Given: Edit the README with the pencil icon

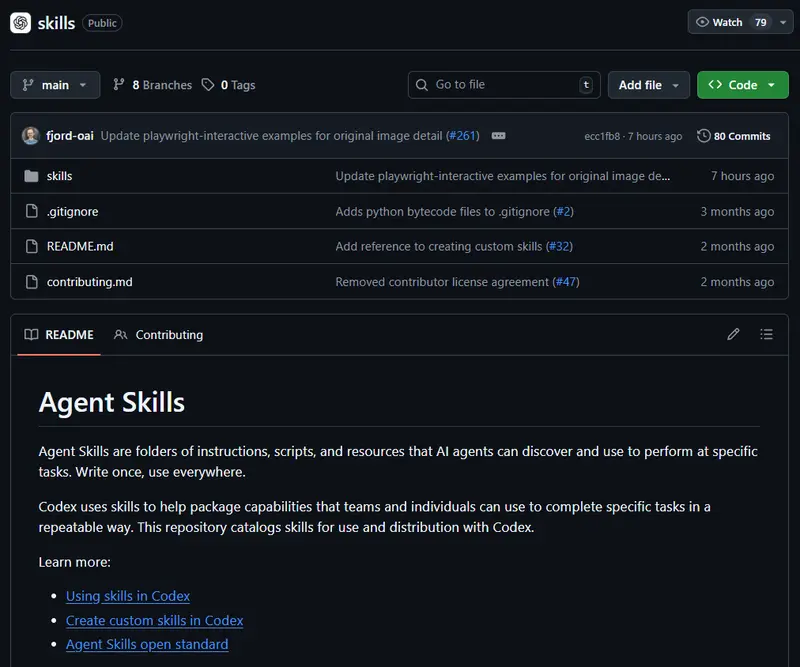Looking at the screenshot, I should pos(733,334).
